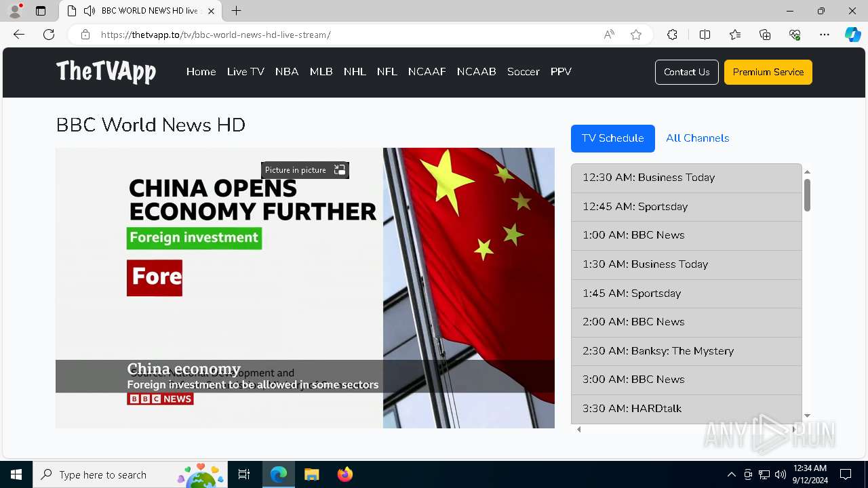Select 1:30 AM: Business Today entry

coord(686,264)
